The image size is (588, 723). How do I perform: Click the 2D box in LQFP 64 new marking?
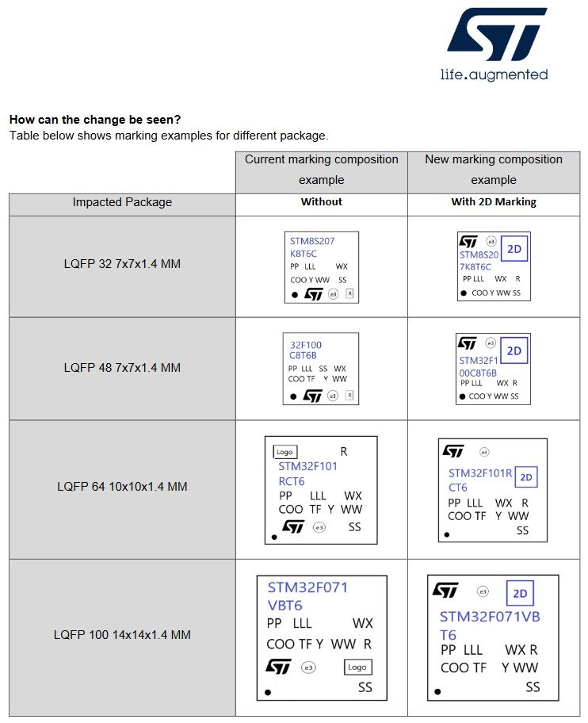point(526,478)
